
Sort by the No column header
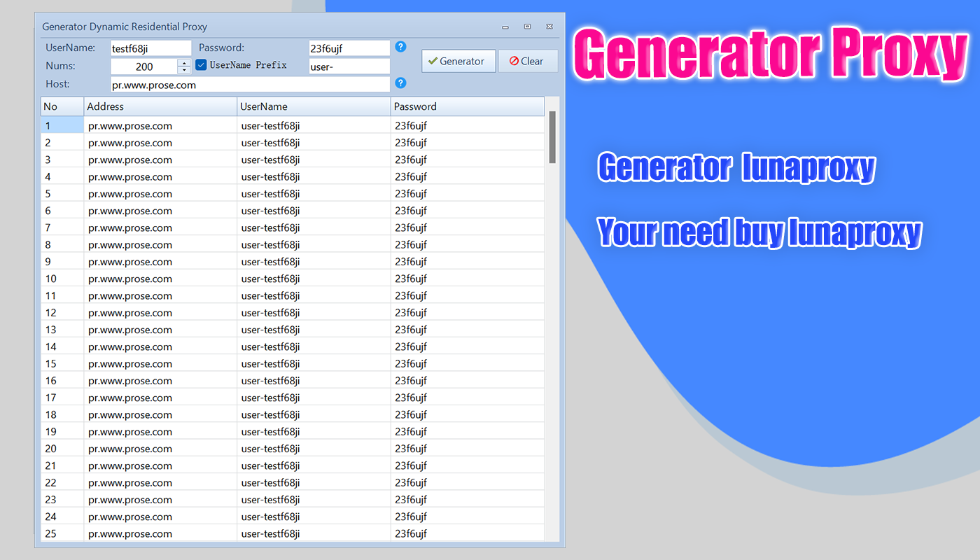[x=62, y=106]
